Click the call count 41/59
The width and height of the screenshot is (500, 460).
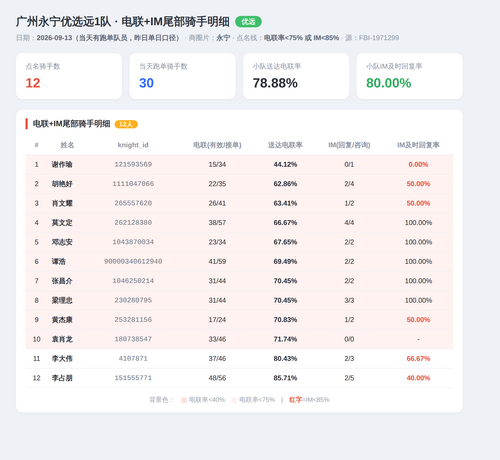coord(217,261)
